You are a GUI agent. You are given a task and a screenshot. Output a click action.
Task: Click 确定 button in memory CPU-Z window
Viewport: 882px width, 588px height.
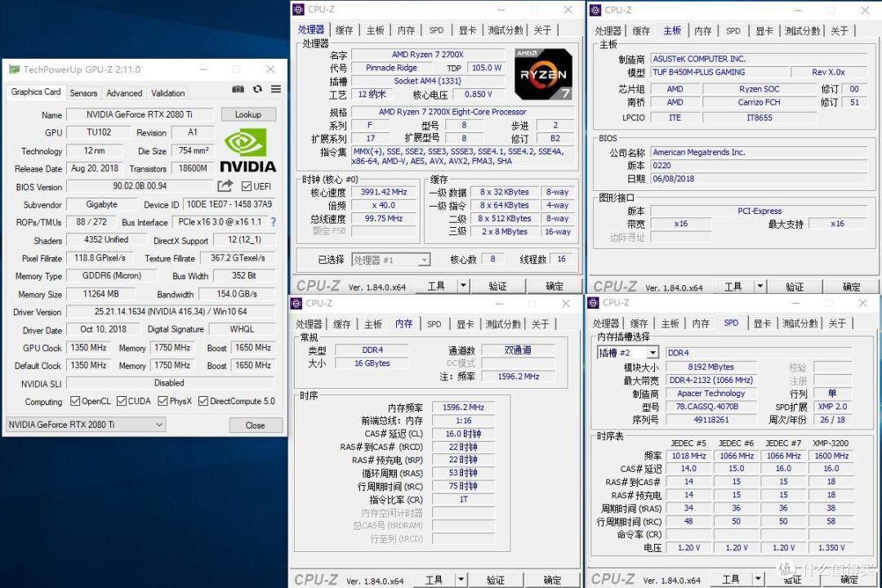click(x=552, y=580)
